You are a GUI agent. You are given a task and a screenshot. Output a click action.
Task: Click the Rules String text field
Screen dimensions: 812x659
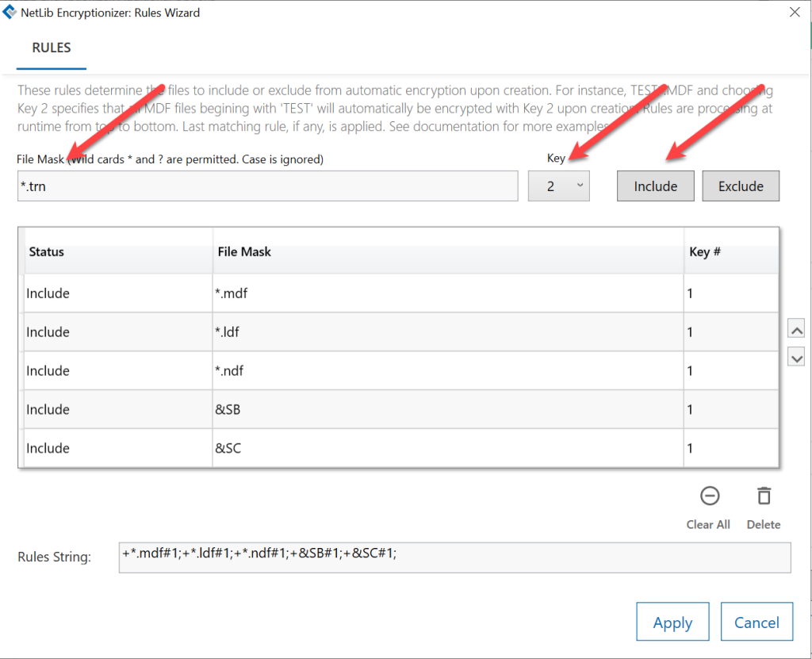(x=454, y=557)
